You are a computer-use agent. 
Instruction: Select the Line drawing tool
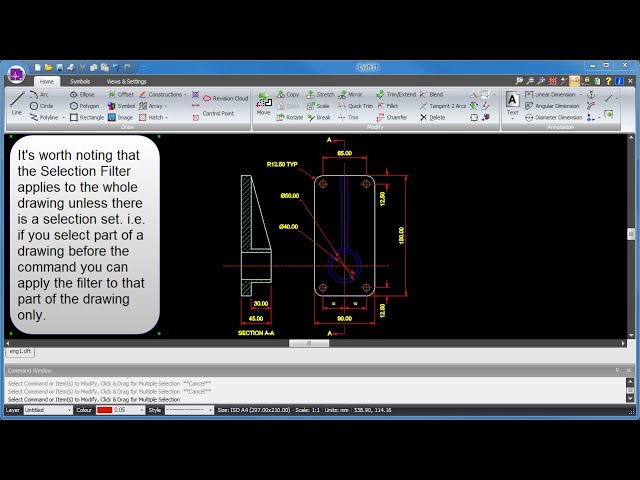point(17,102)
